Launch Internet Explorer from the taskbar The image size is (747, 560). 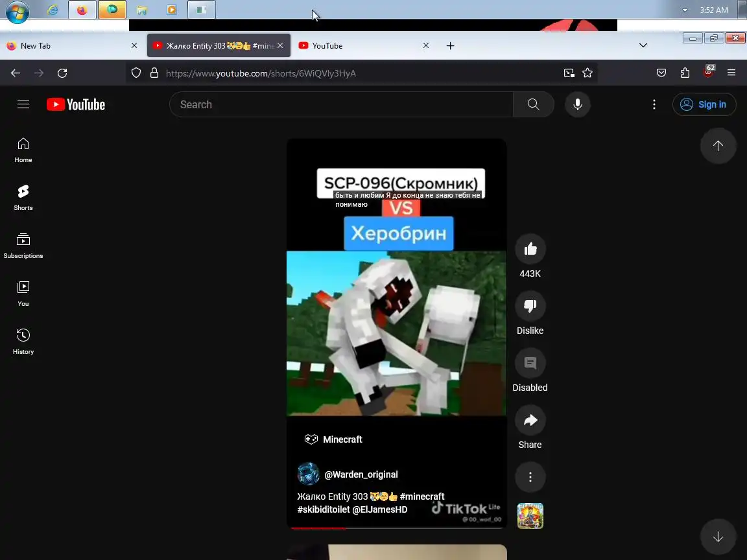point(53,10)
